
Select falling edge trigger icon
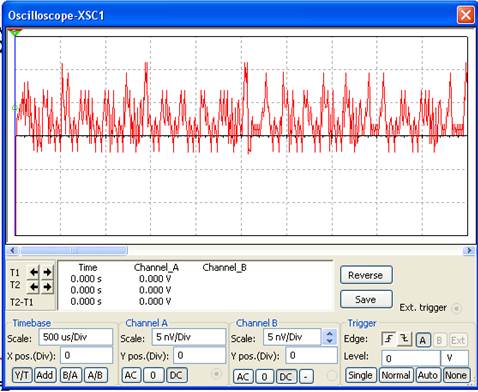coord(405,339)
